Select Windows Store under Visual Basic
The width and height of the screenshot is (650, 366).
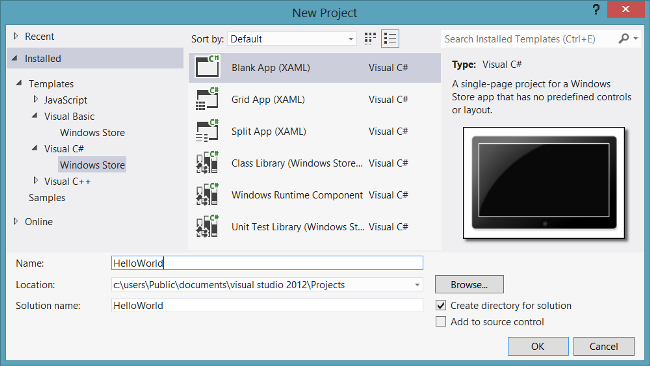(92, 133)
